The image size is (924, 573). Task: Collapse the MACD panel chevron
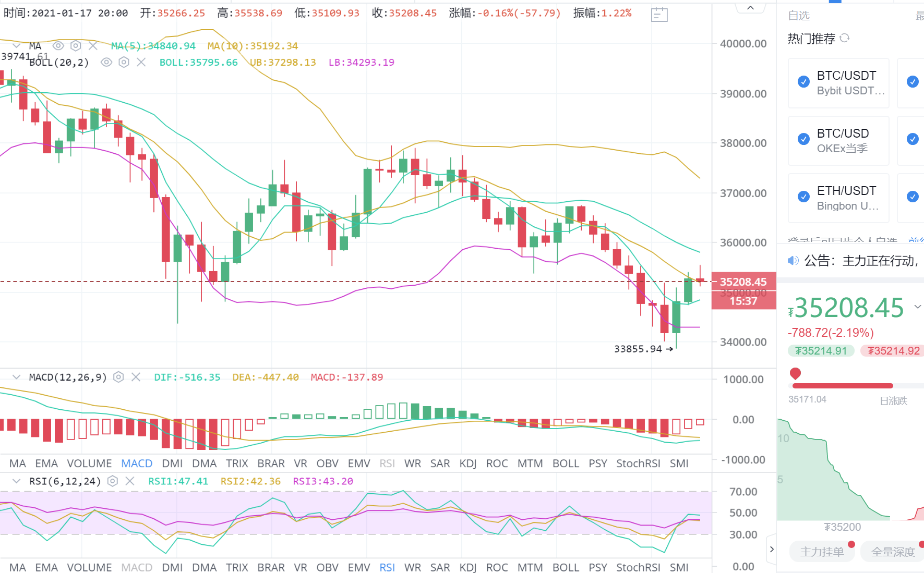(x=17, y=377)
